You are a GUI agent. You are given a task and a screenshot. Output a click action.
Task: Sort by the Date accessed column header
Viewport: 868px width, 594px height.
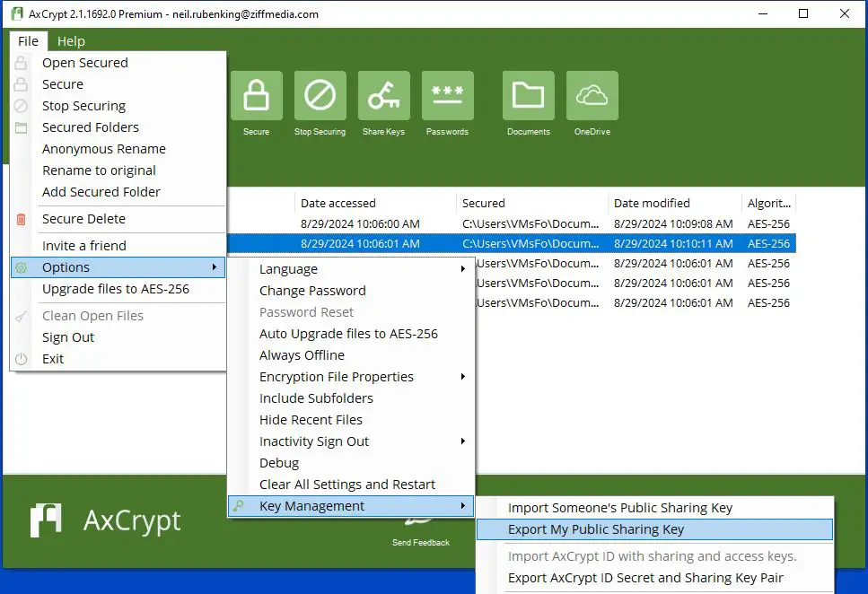(375, 203)
